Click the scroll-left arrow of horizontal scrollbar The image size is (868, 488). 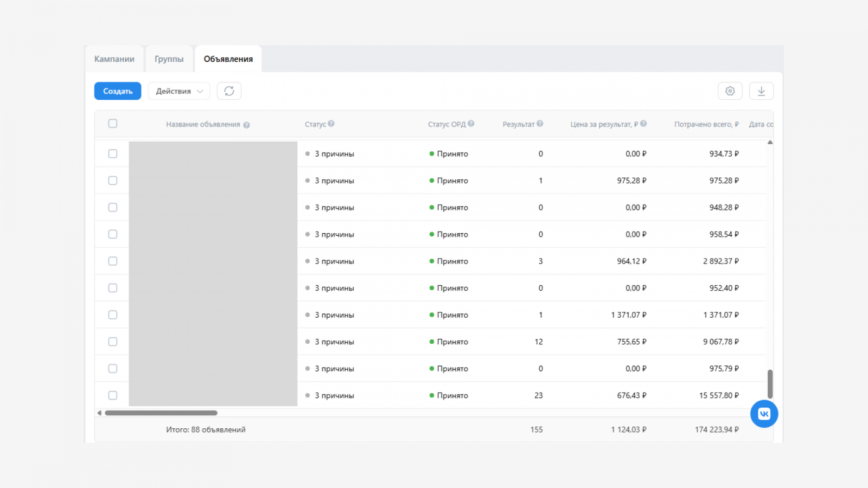tap(99, 413)
